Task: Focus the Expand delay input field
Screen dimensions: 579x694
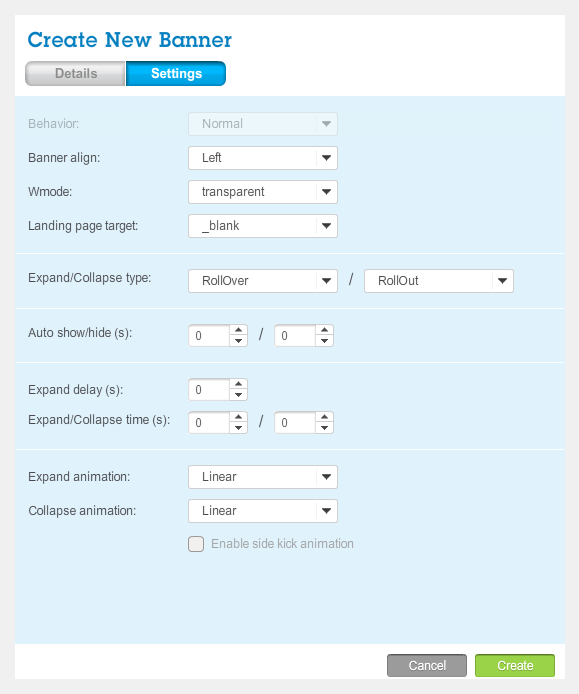Action: 209,389
